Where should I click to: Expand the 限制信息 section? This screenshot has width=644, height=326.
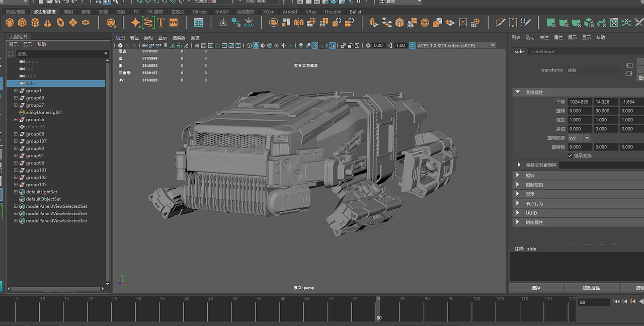click(x=519, y=185)
